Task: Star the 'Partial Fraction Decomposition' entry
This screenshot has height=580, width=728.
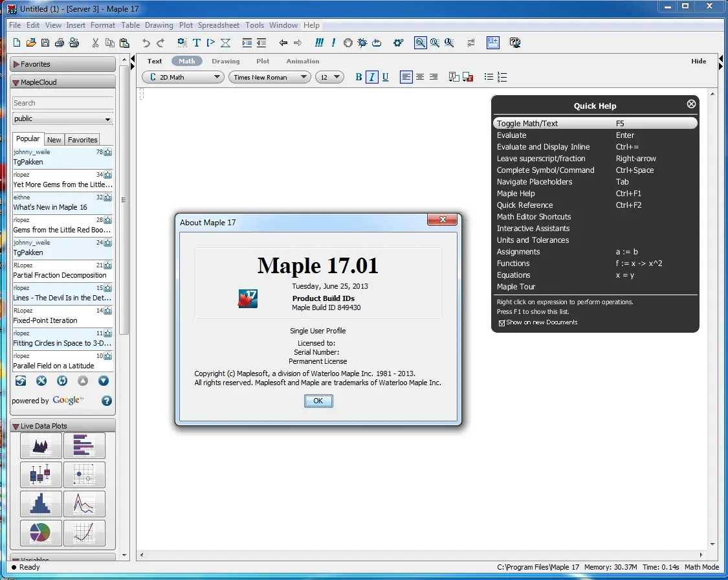Action: click(107, 265)
